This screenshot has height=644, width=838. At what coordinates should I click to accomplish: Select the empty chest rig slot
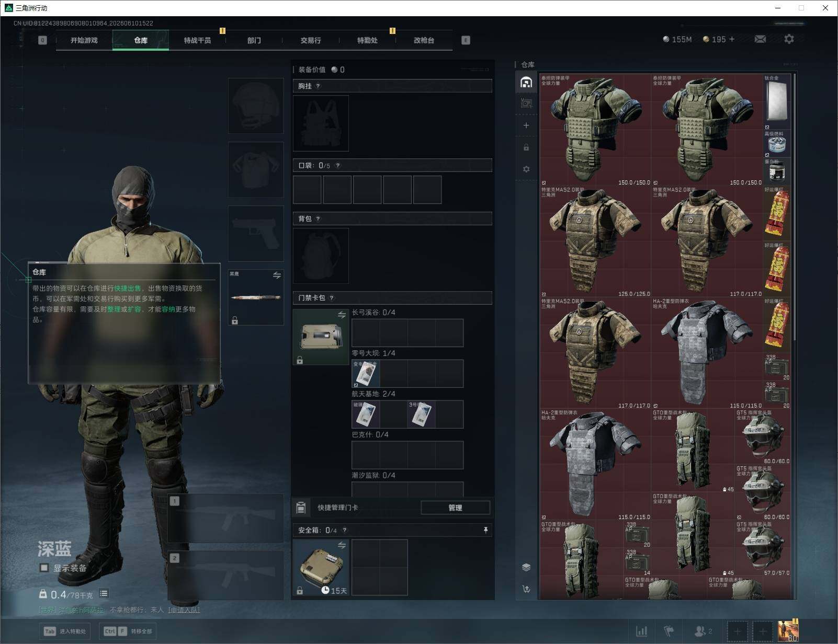(x=321, y=123)
